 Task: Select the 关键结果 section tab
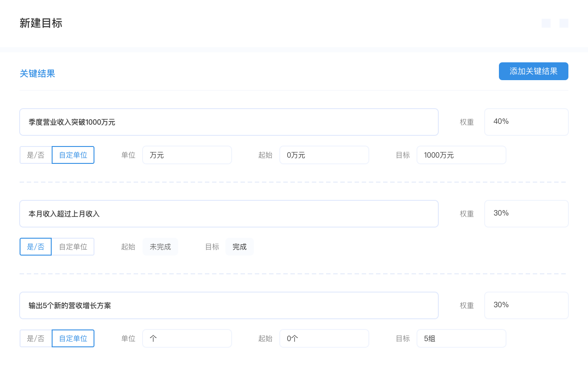point(37,73)
